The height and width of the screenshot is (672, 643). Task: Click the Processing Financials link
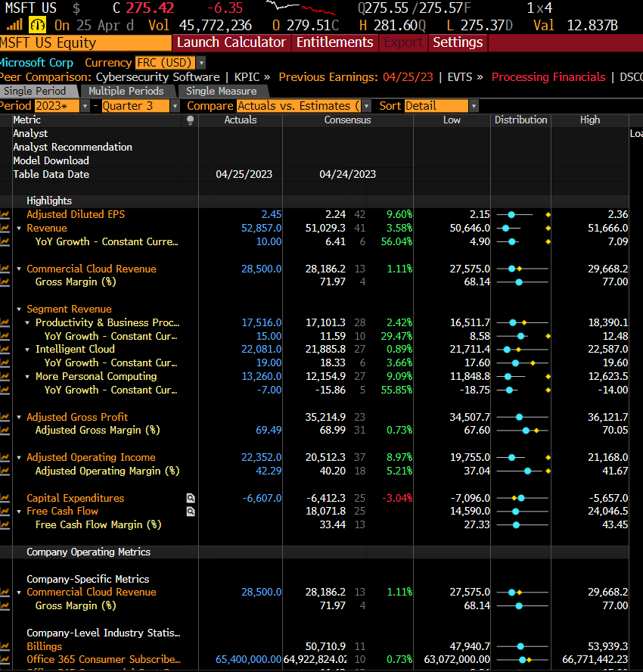(x=548, y=77)
